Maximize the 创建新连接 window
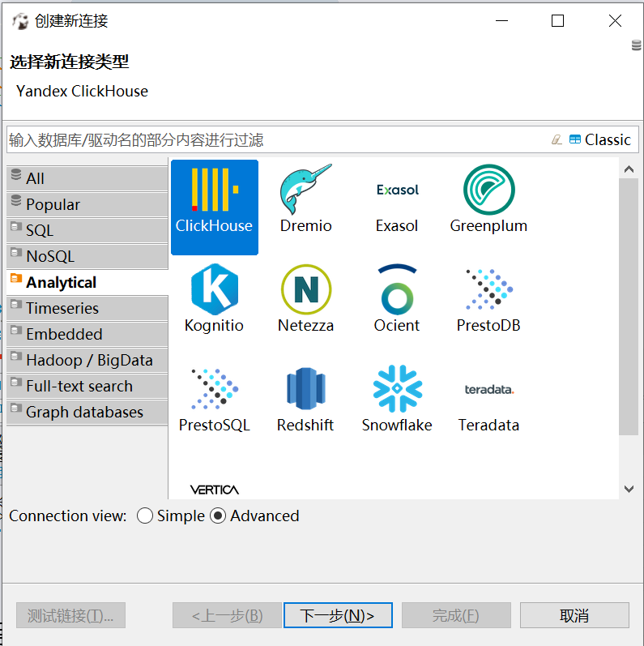This screenshot has height=646, width=644. (557, 20)
